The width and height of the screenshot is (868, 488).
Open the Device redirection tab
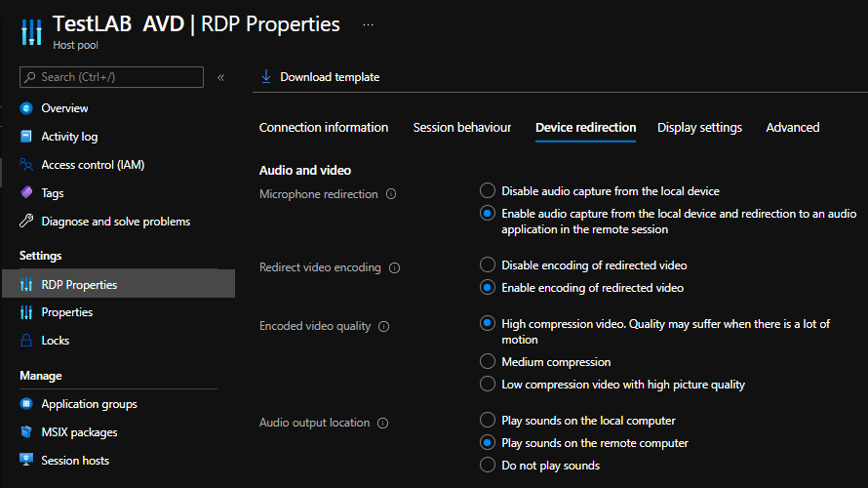click(586, 128)
